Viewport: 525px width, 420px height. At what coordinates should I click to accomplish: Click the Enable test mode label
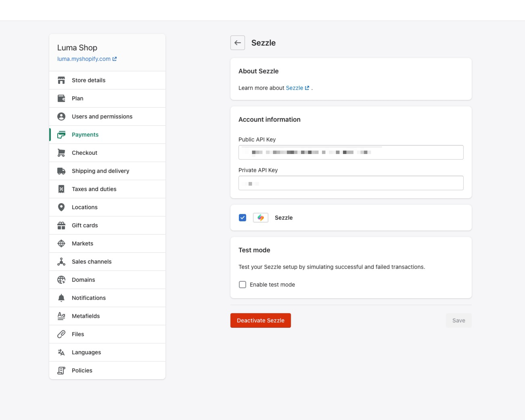272,285
